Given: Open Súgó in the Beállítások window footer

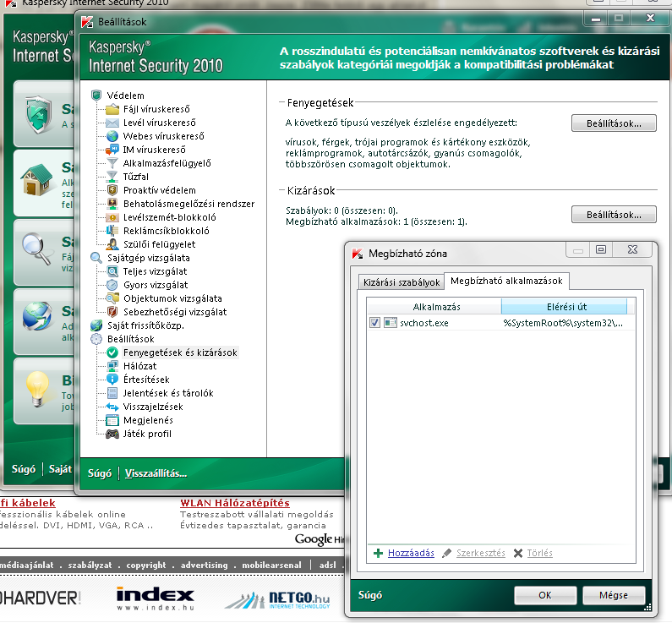Looking at the screenshot, I should 100,473.
